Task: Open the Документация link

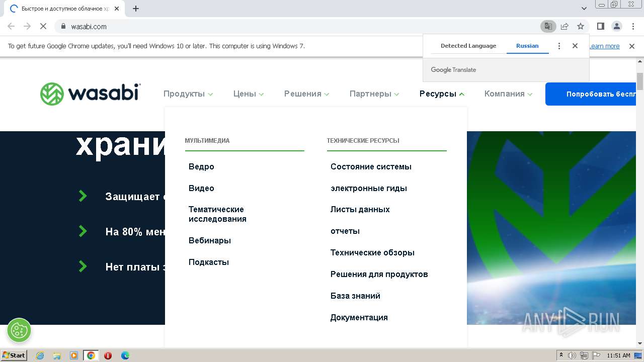Action: [x=359, y=318]
